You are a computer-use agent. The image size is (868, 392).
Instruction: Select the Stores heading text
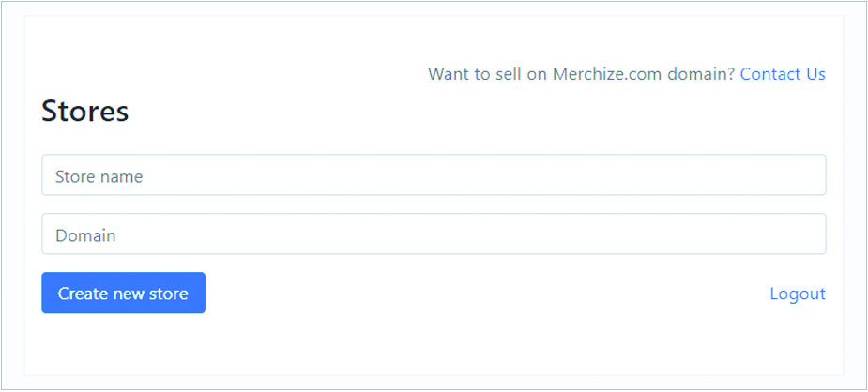coord(85,112)
